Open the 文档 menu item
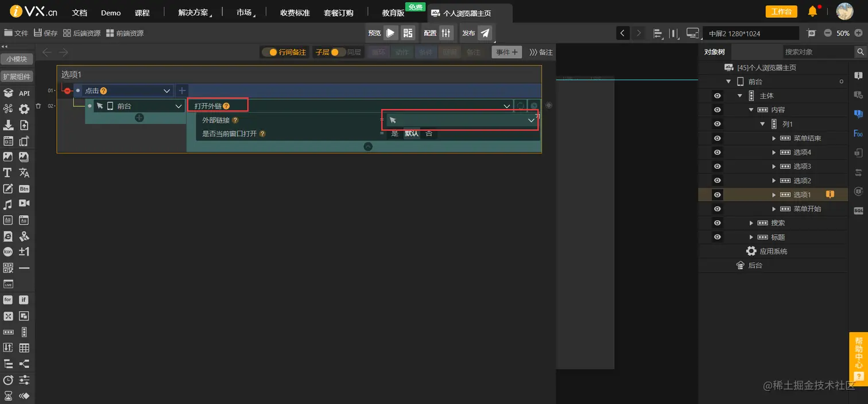 point(79,13)
